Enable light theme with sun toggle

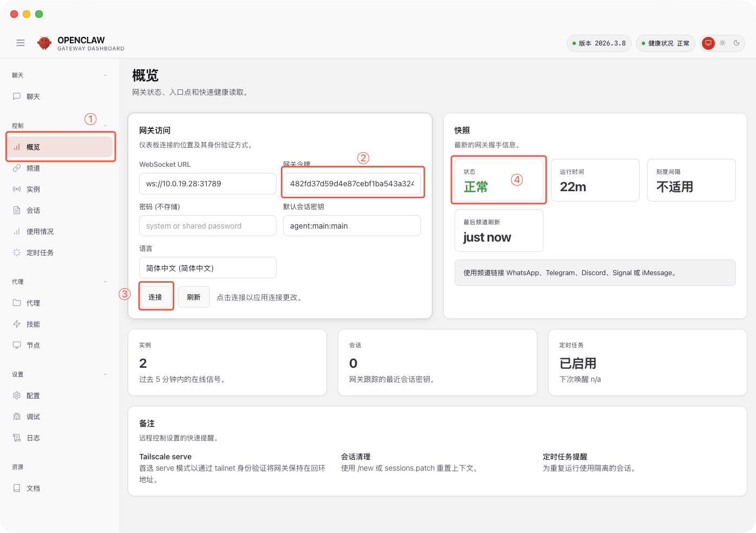722,43
